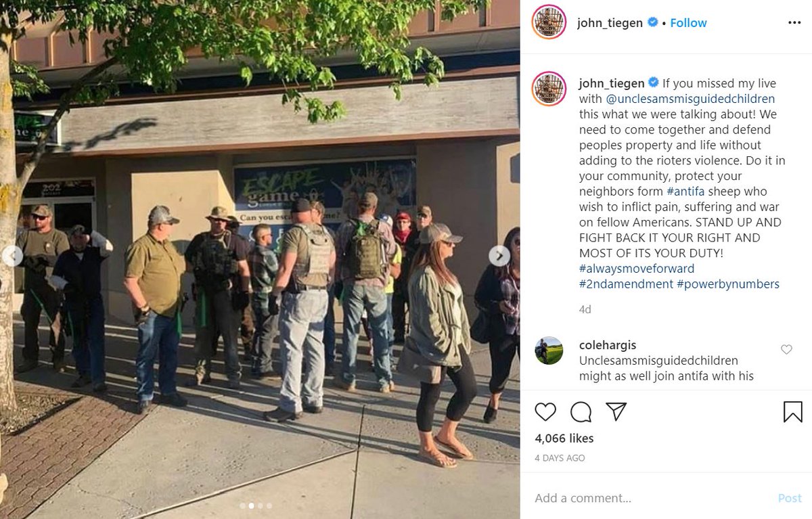Viewport: 812px width, 519px height.
Task: Click the Follow button
Action: tap(688, 22)
